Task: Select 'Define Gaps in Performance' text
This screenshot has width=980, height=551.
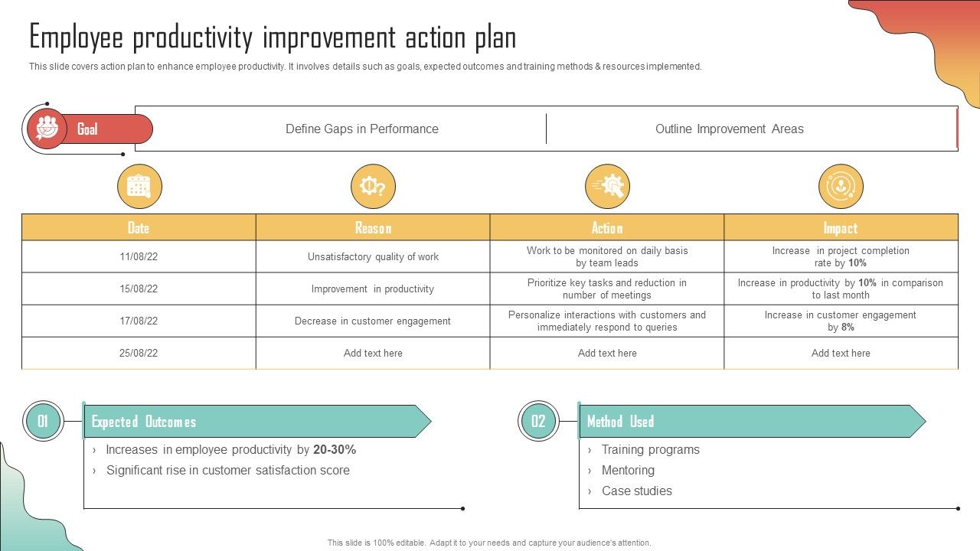Action: (x=362, y=129)
